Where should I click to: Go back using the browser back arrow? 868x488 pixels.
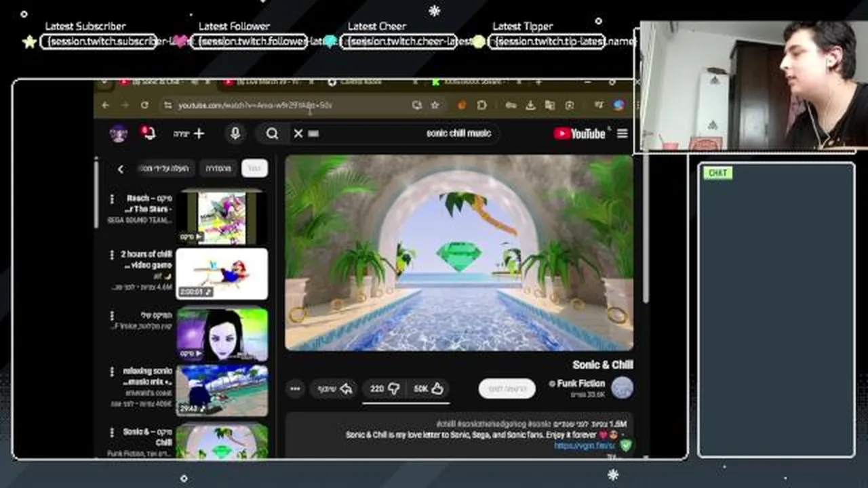coord(105,105)
